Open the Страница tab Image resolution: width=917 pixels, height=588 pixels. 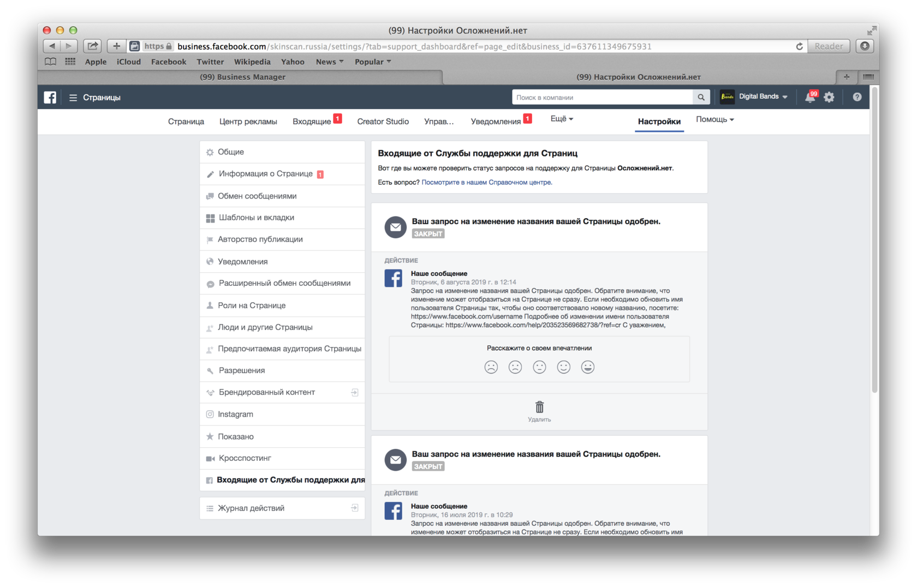186,122
